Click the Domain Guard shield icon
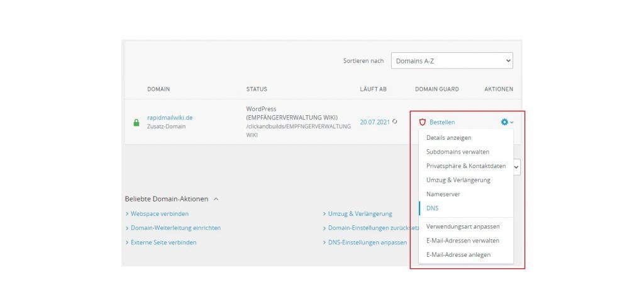 pos(423,122)
